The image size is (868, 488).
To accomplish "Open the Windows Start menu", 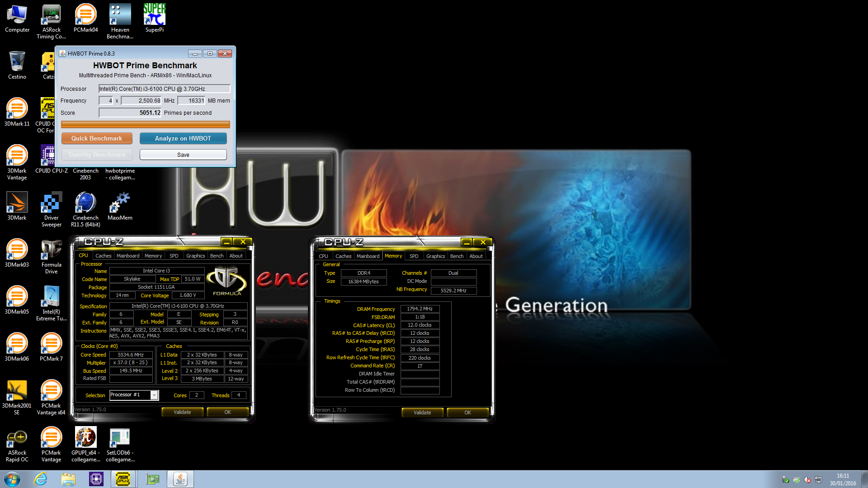I will (x=12, y=479).
